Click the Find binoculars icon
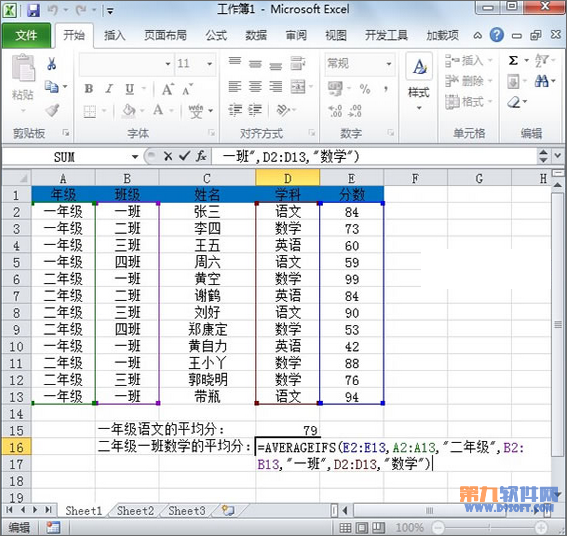The height and width of the screenshot is (536, 567). [x=541, y=81]
